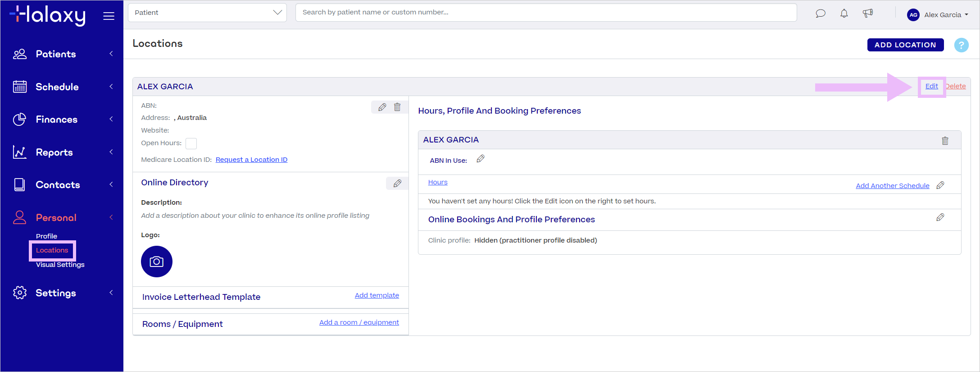
Task: Delete location details with trash icon
Action: click(x=397, y=107)
